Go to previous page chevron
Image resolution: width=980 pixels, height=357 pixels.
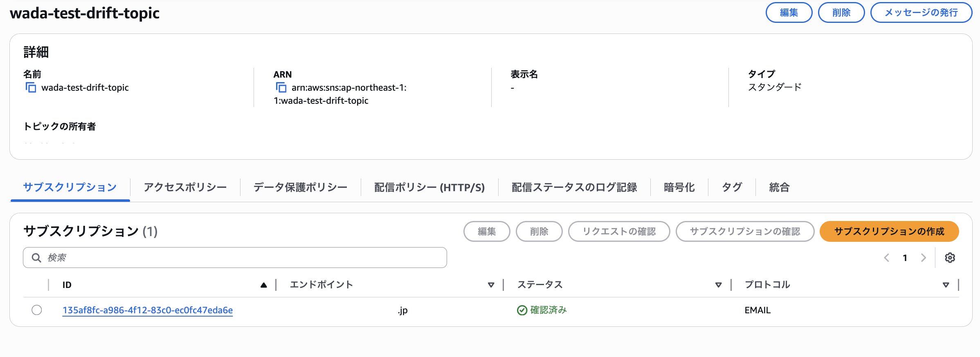tap(887, 258)
